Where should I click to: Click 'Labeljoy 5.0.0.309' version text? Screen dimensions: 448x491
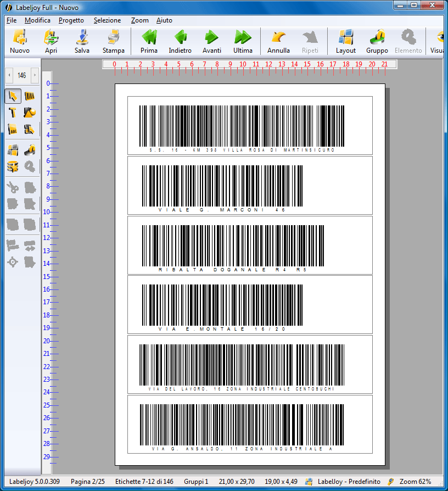(x=35, y=482)
